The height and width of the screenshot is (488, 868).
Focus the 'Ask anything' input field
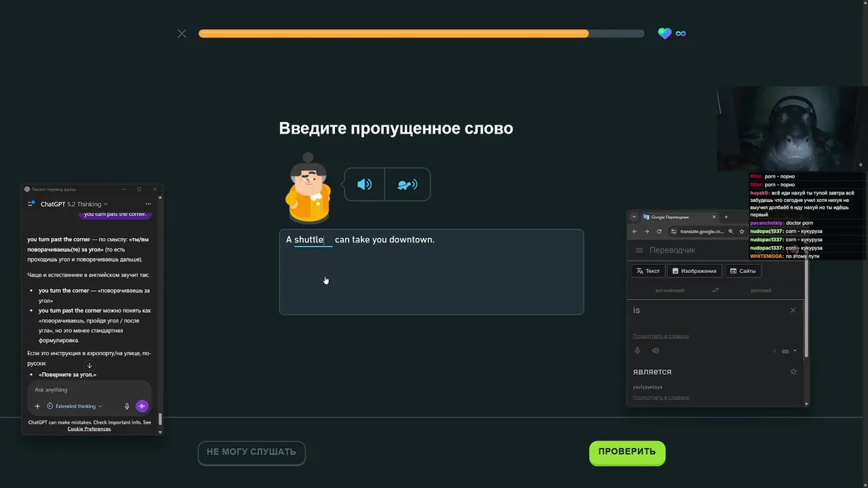[x=88, y=390]
